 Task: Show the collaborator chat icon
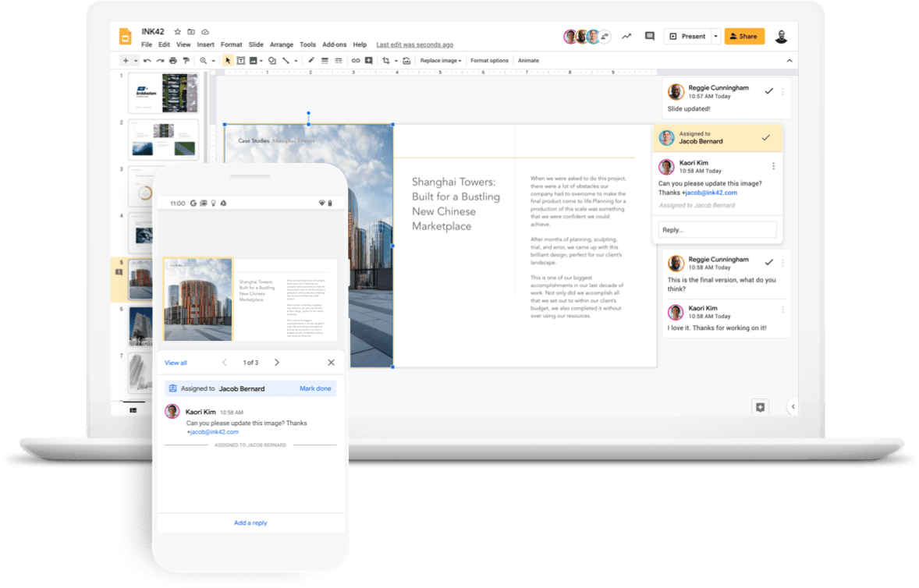click(x=605, y=37)
